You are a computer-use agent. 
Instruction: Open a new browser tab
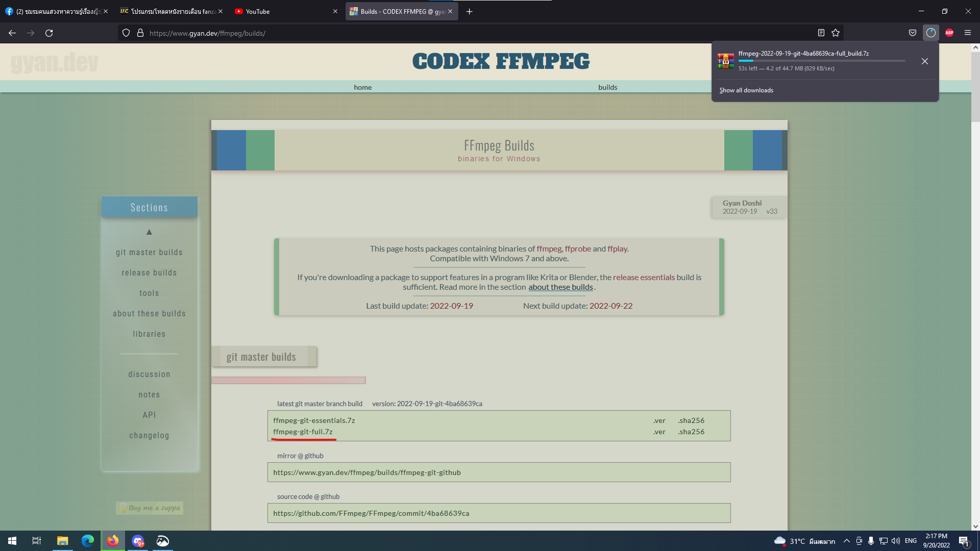pos(470,11)
